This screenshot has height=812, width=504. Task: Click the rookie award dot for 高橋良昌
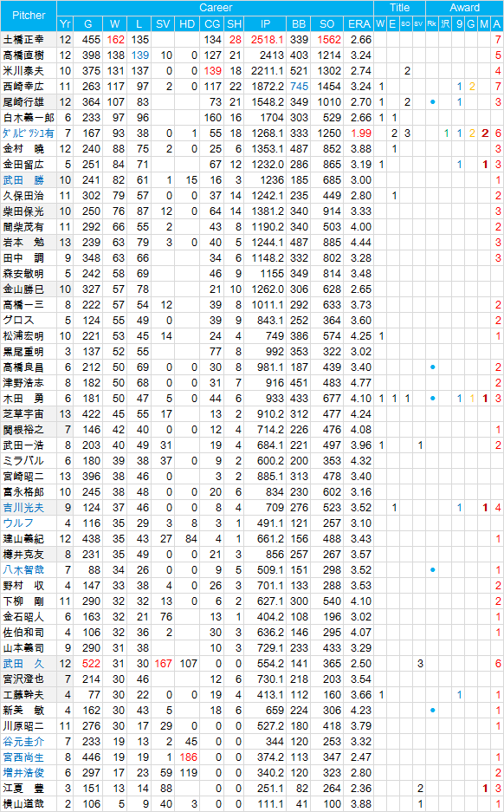tap(432, 367)
